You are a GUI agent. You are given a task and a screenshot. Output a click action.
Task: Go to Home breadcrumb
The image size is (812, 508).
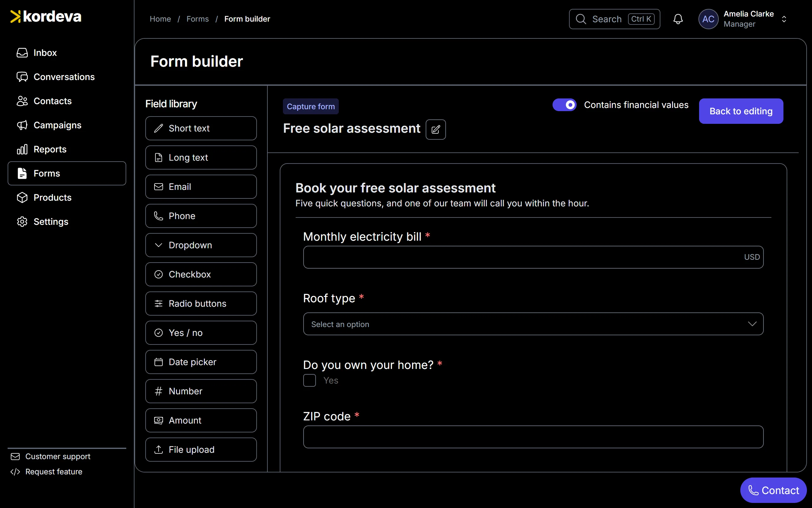160,19
